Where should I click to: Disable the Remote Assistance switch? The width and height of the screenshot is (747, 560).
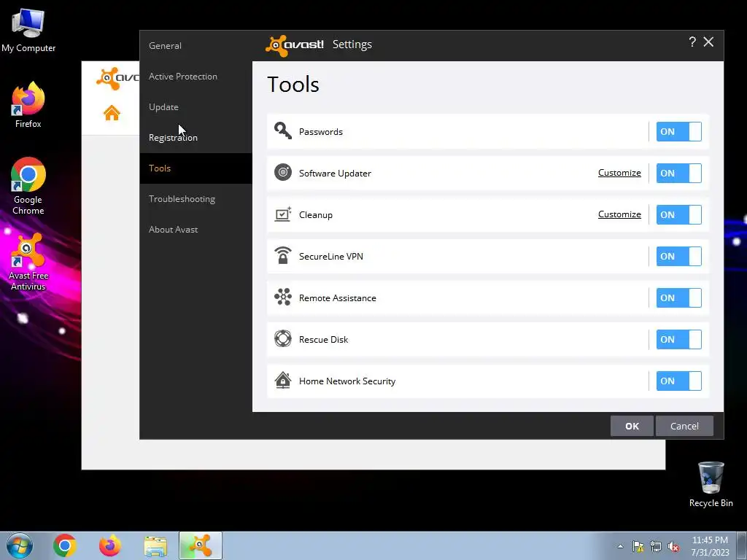click(x=679, y=297)
